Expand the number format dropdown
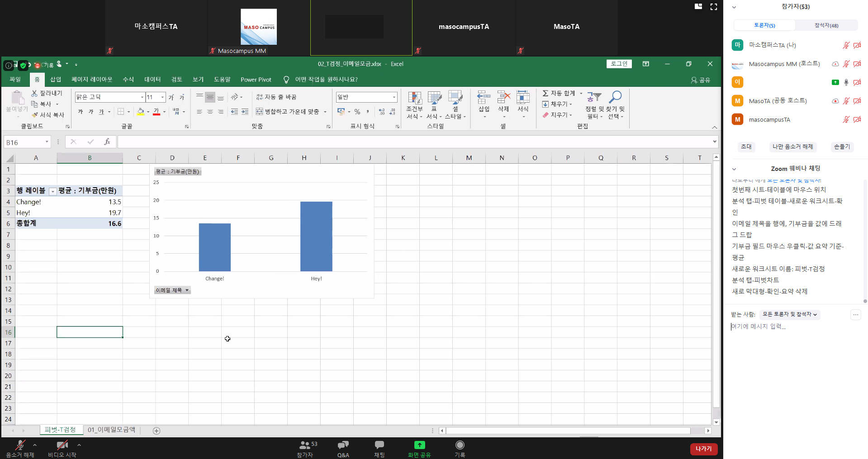 (394, 97)
